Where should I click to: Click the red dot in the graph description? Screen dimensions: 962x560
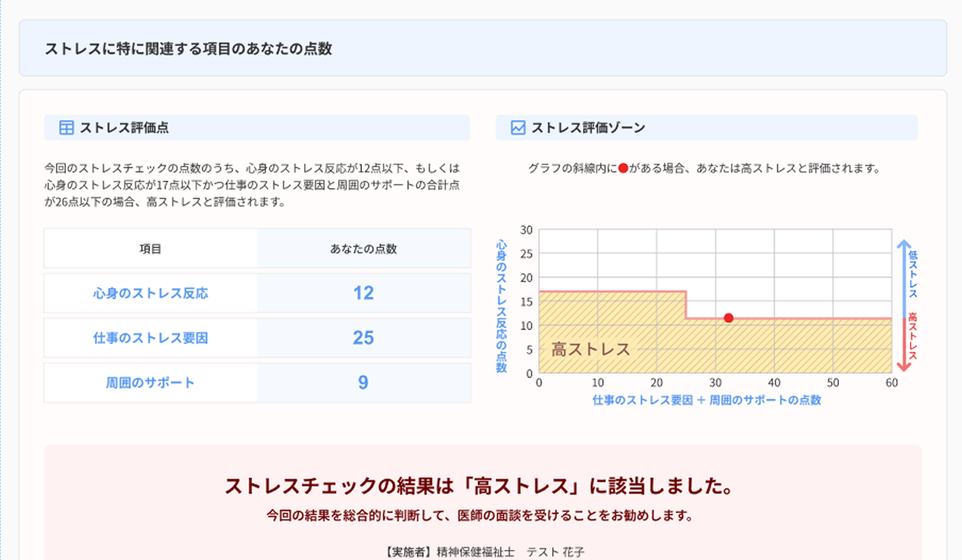623,169
